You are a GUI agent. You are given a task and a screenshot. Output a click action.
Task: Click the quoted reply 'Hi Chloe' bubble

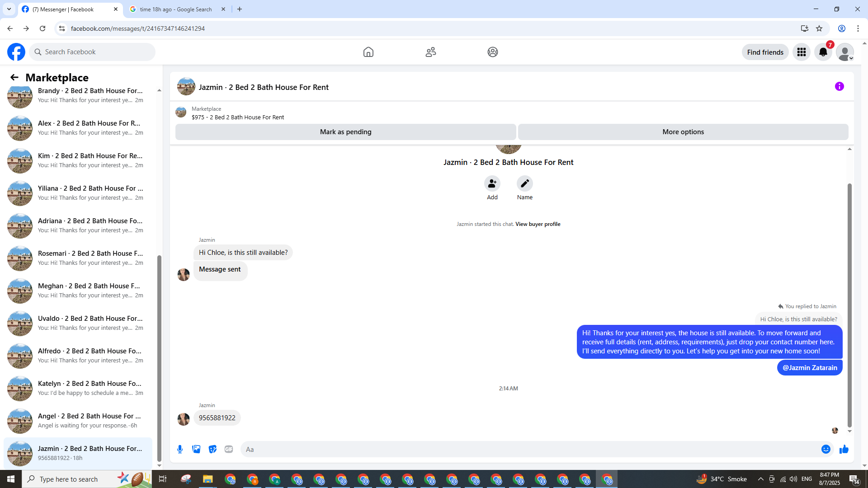tap(798, 319)
